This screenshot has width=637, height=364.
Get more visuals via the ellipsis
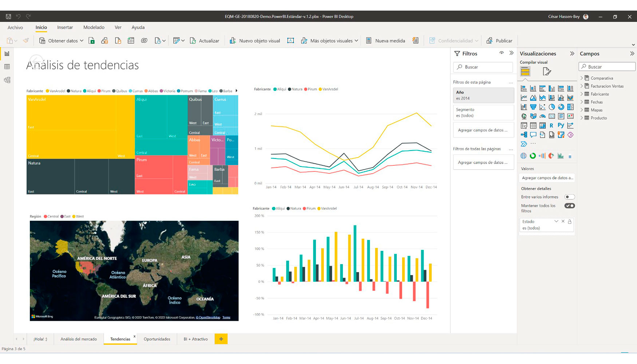click(533, 144)
